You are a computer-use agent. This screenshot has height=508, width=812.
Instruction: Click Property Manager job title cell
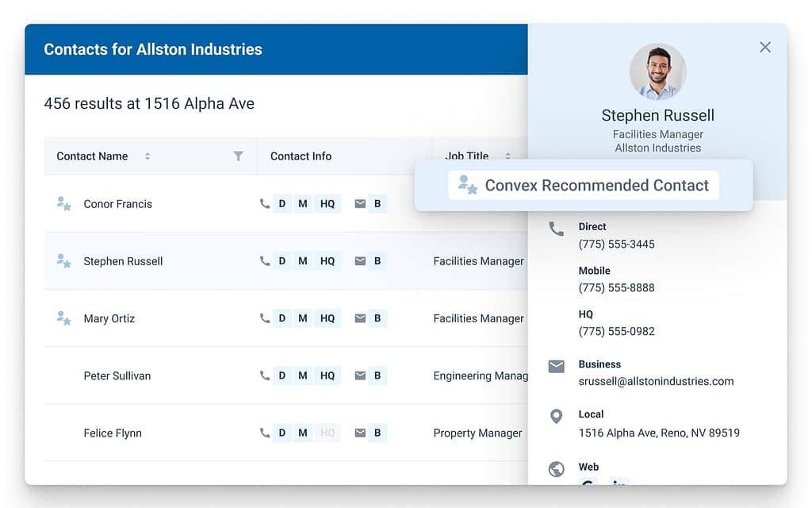tap(477, 433)
